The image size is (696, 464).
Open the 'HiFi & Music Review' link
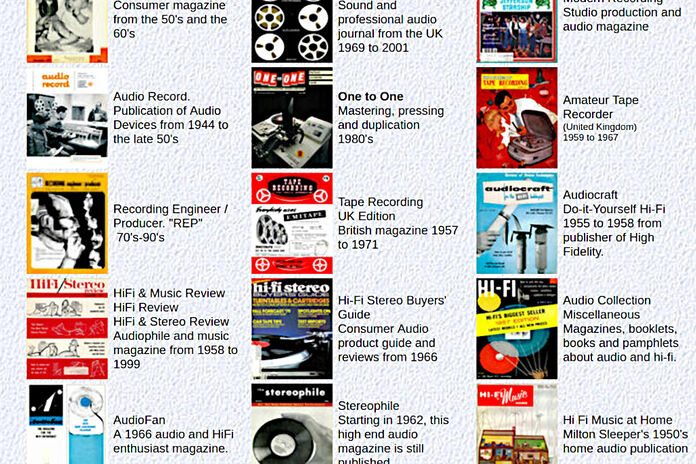point(169,293)
